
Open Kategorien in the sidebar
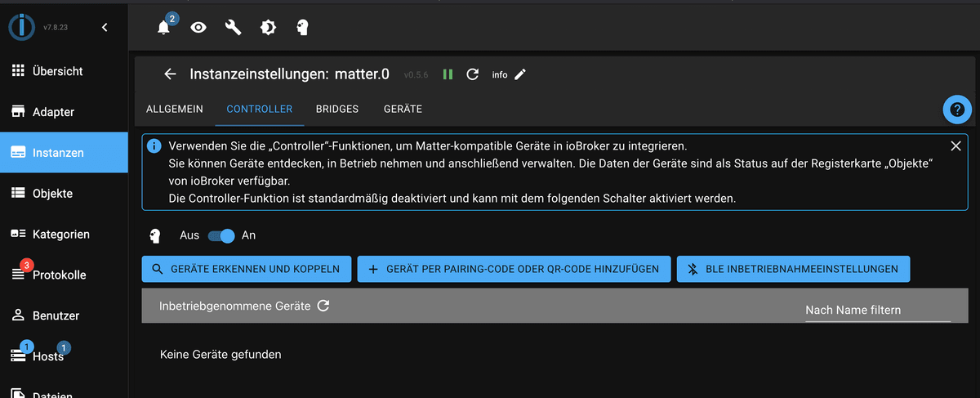[64, 235]
